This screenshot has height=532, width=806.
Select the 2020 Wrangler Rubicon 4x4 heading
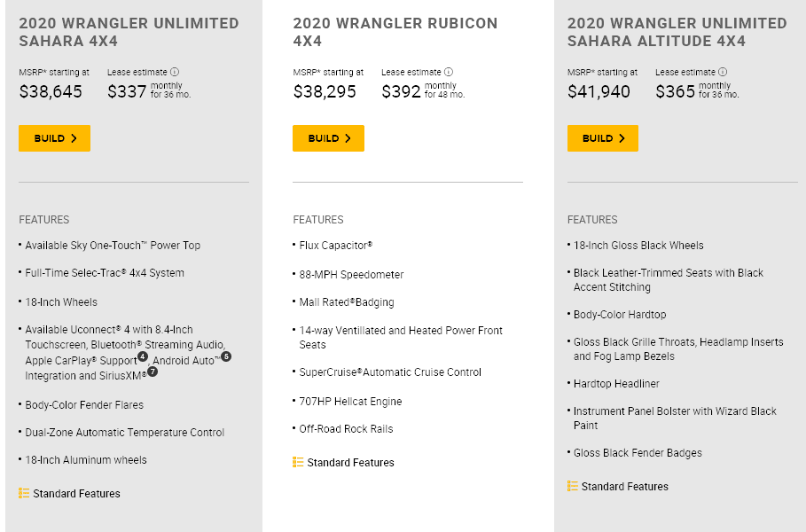click(x=395, y=32)
